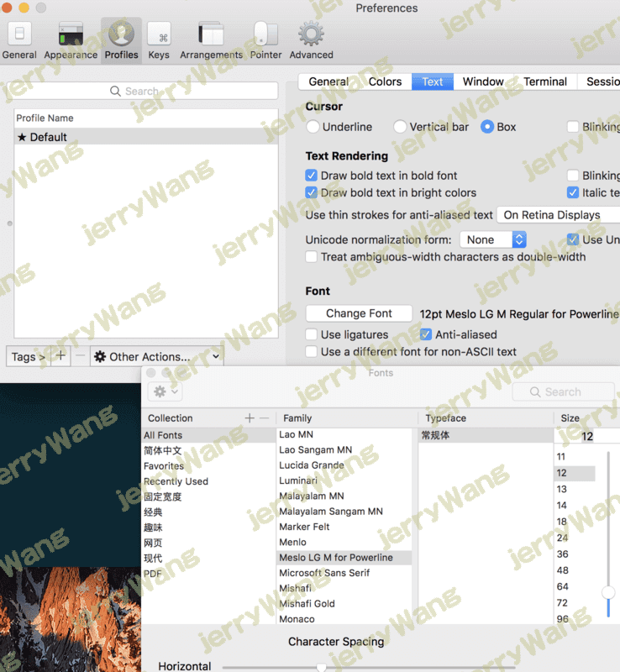Screen dimensions: 620x672
Task: Open the Pointer preferences icon
Action: pos(265,34)
